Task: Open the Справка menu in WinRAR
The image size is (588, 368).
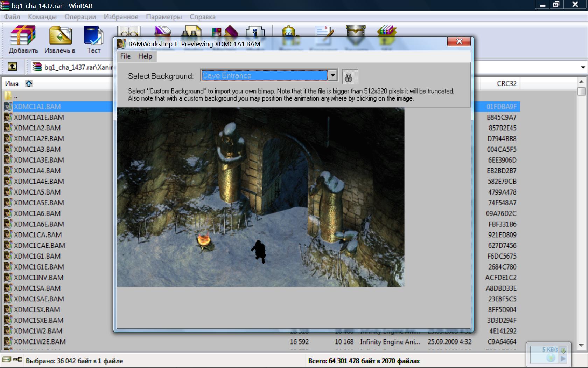Action: click(x=203, y=17)
